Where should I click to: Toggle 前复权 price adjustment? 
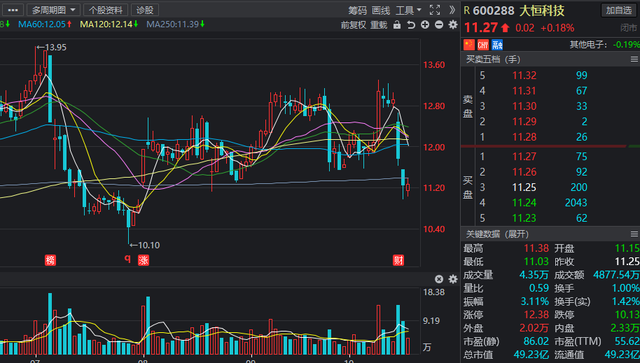(353, 25)
